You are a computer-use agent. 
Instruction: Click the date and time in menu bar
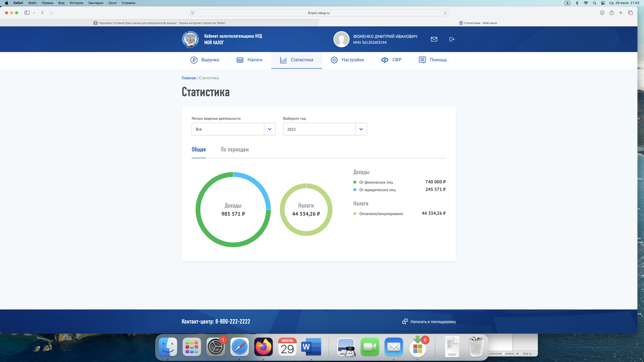coord(624,3)
